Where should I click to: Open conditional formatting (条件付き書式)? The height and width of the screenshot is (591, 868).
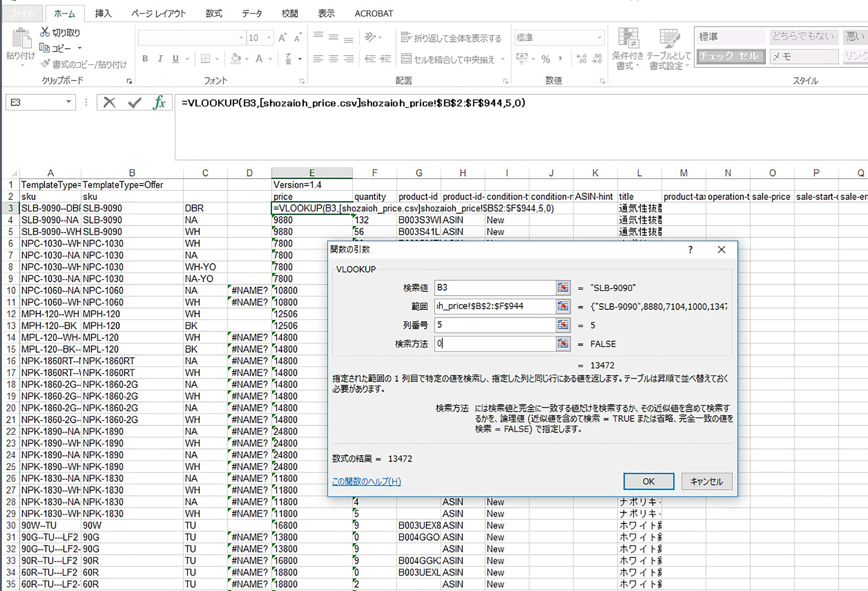pos(628,48)
